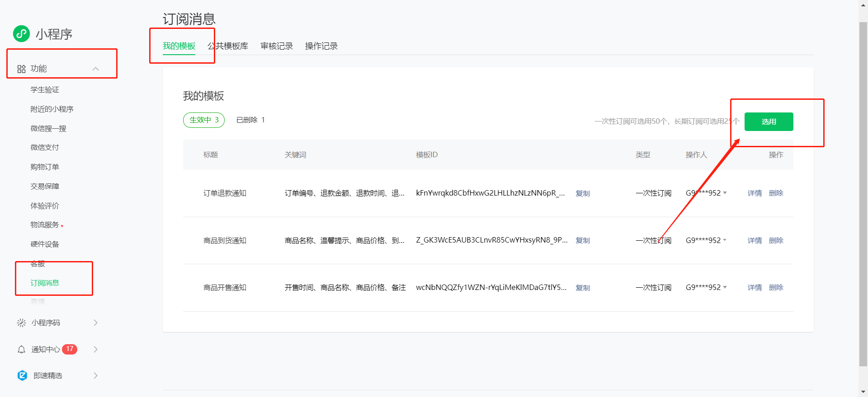Delete the 商品开售通知 template
This screenshot has width=868, height=397.
(x=776, y=288)
